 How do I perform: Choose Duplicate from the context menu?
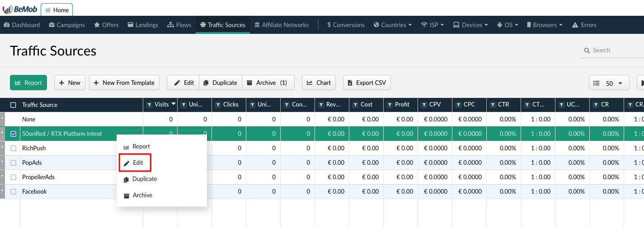[x=162, y=179]
